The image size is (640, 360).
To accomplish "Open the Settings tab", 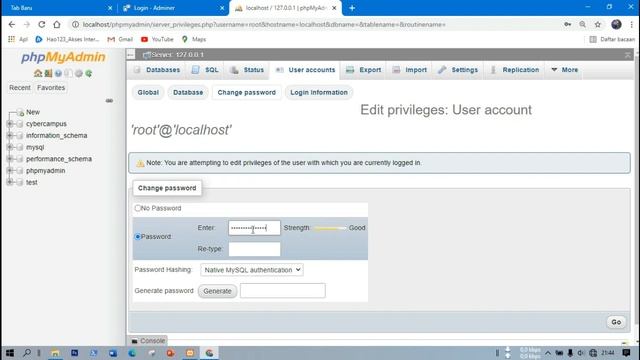I will point(458,70).
